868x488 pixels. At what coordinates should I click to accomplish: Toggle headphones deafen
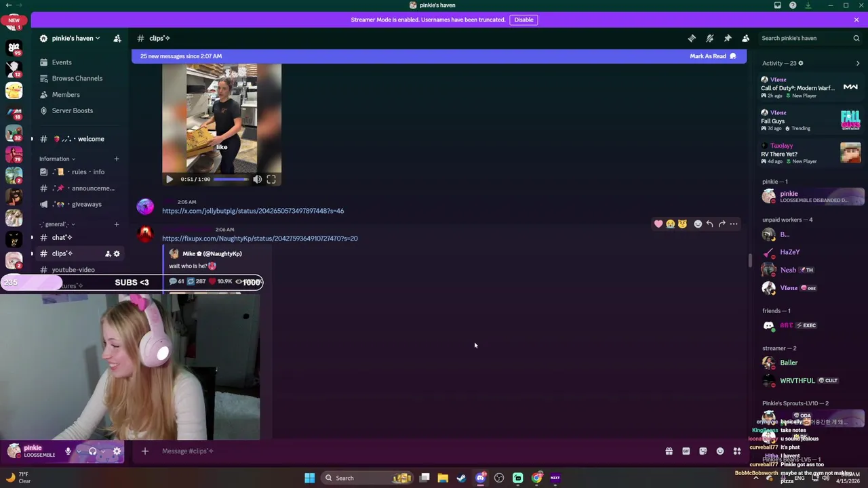(93, 451)
